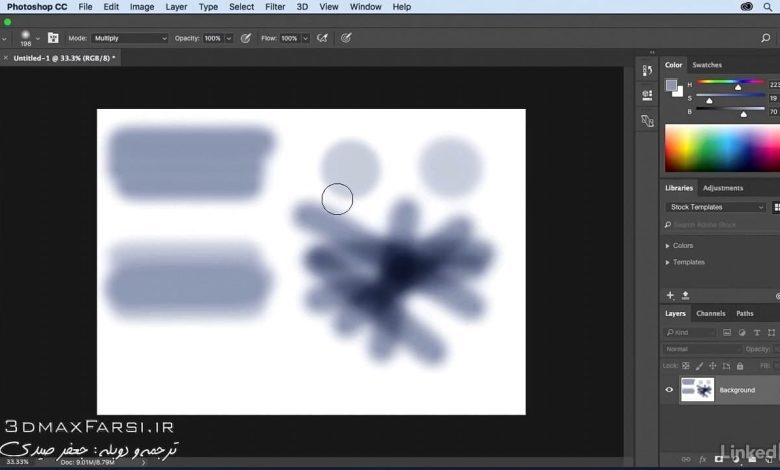Click the zoom level 33.33% field

point(17,462)
